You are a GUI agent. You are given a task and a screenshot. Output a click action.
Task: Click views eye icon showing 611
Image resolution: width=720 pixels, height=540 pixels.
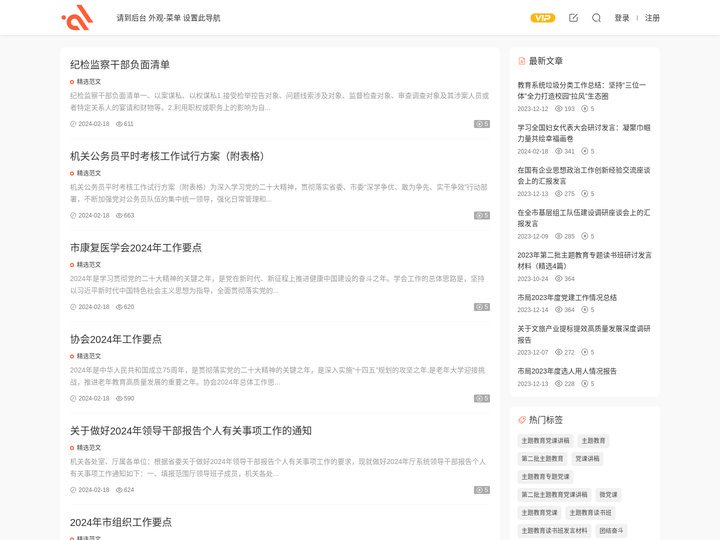tap(119, 124)
